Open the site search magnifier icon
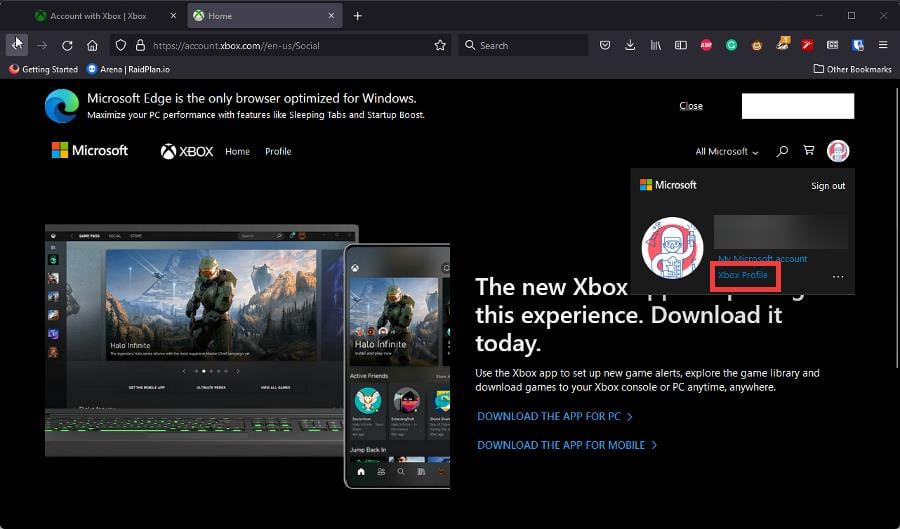 [x=782, y=151]
